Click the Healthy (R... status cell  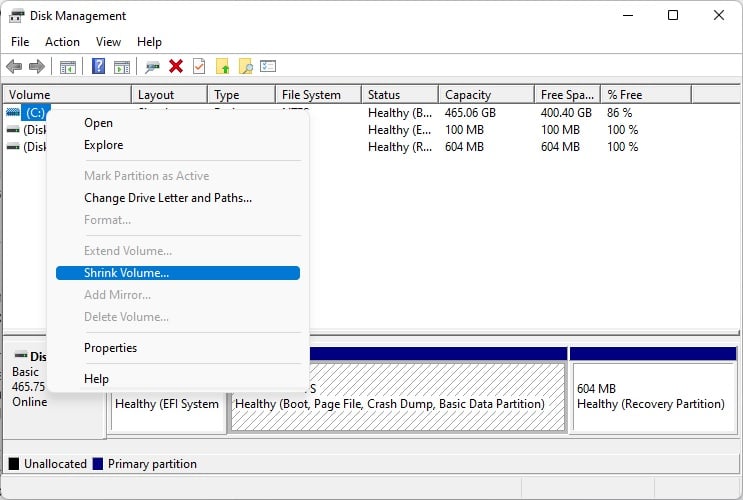pos(399,147)
